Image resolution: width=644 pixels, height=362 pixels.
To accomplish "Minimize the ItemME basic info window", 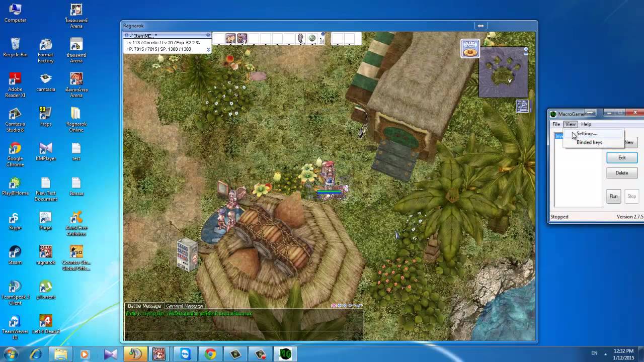I will [x=208, y=35].
